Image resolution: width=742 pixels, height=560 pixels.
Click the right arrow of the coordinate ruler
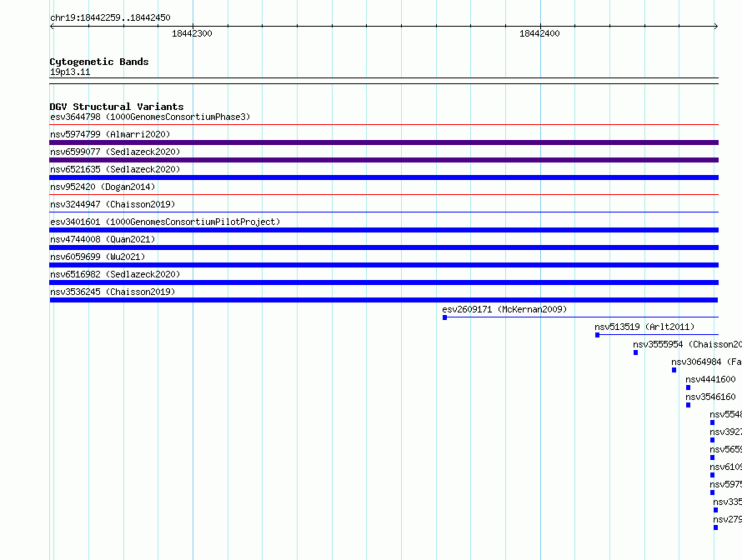[x=716, y=26]
